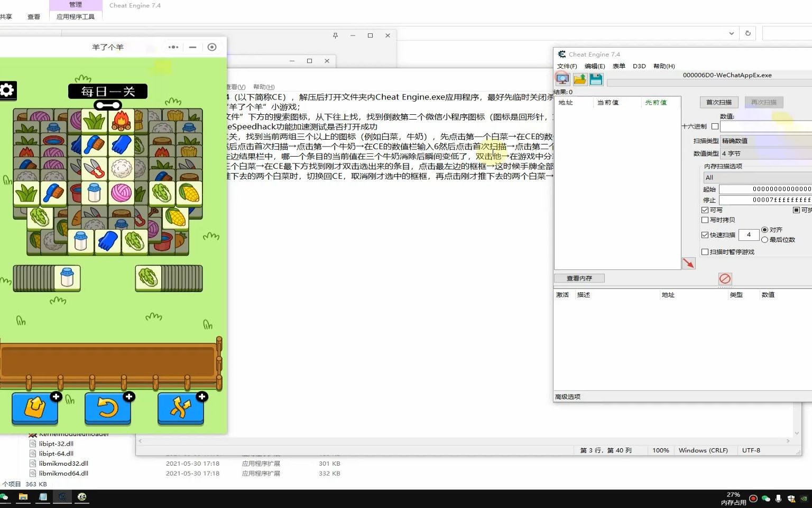Viewport: 812px width, 508px height.
Task: Open the D3D menu in Cheat Engine
Action: pyautogui.click(x=639, y=66)
